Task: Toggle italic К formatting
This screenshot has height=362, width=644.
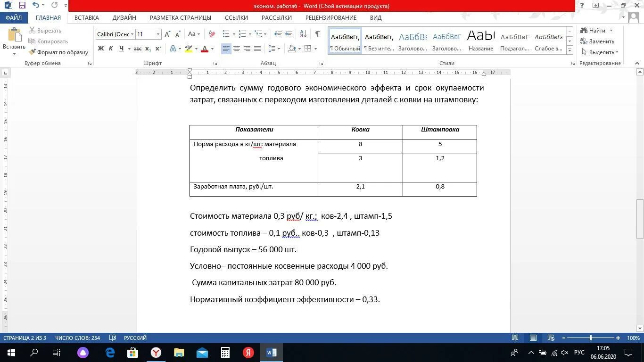Action: click(111, 49)
